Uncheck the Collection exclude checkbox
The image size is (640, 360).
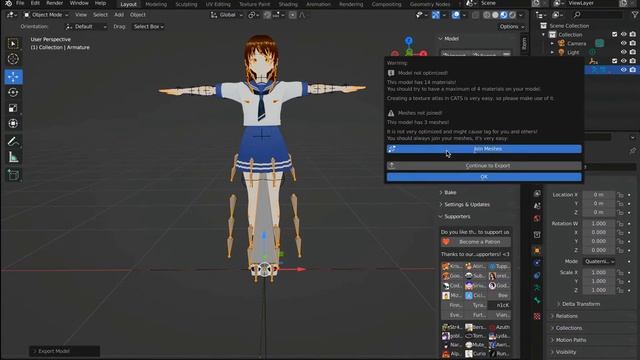[x=615, y=35]
